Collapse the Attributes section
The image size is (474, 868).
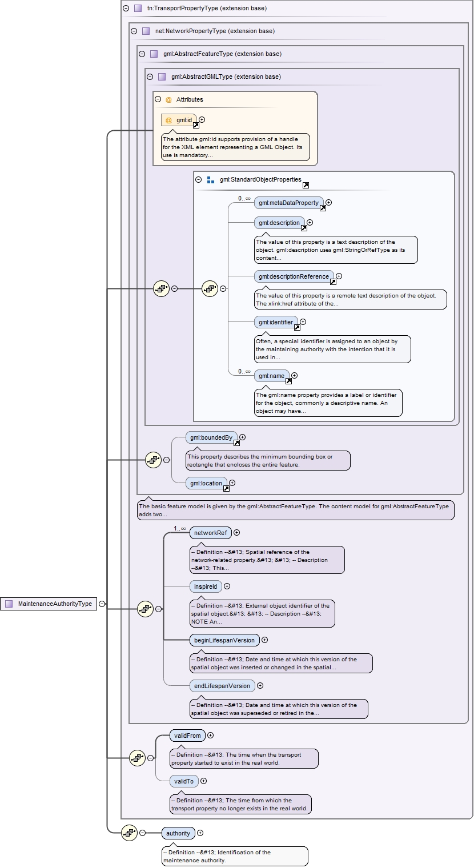tap(158, 99)
